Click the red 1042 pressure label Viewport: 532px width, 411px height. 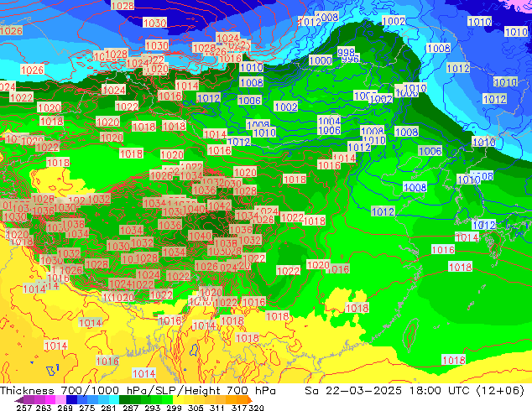click(219, 205)
